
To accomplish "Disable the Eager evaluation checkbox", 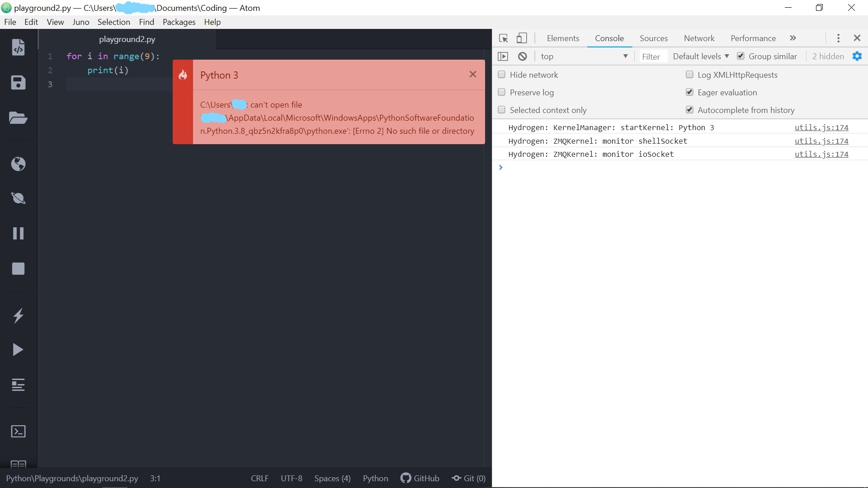I will coord(689,92).
